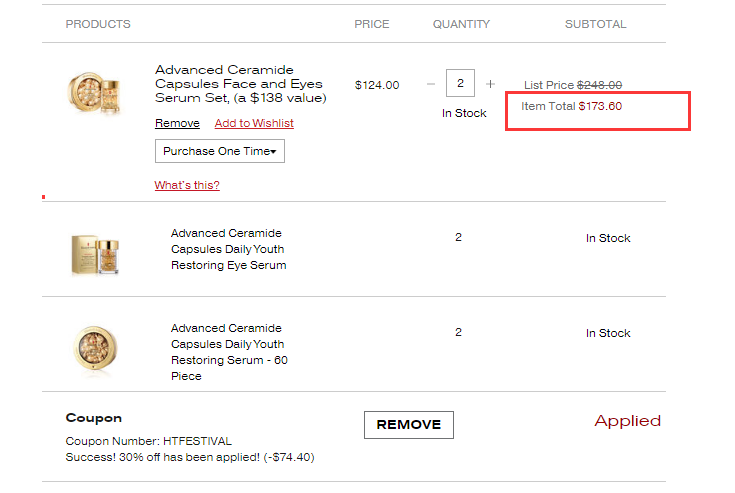The width and height of the screenshot is (735, 493).
Task: Open the Serum Set product thumbnail
Action: click(94, 93)
